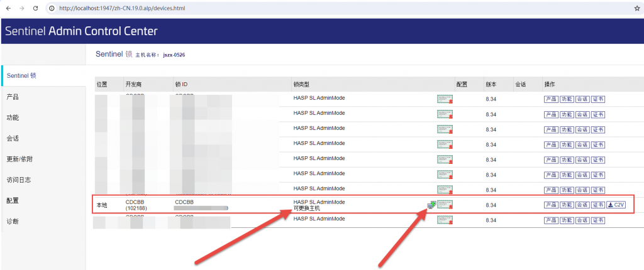
Task: Click the certificate icon in the first table row
Action: pyautogui.click(x=445, y=99)
